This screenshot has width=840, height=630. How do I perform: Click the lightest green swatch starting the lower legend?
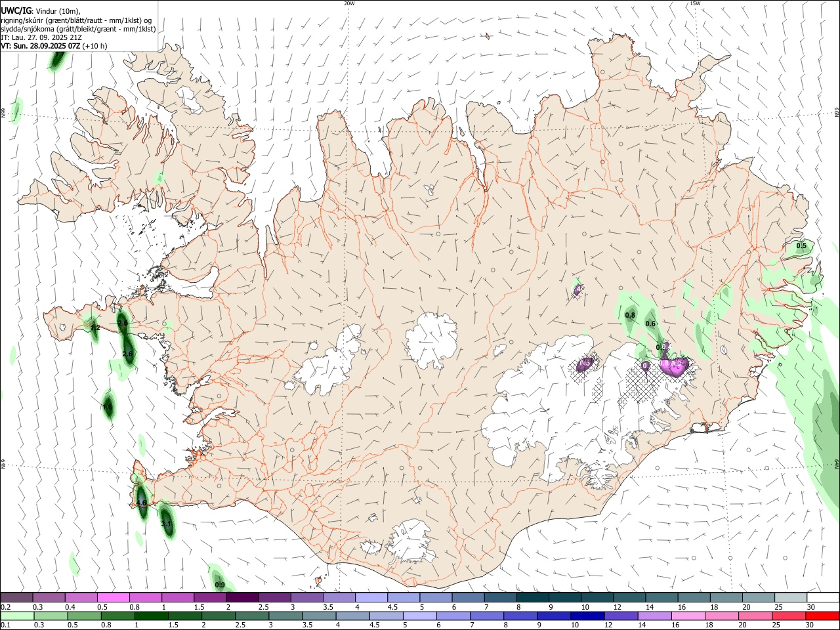18,616
